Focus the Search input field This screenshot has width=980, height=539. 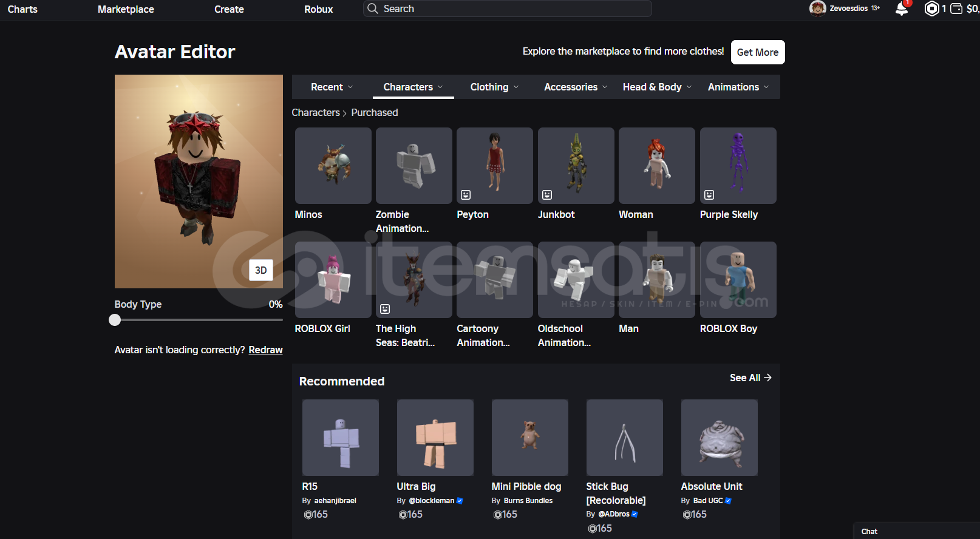pyautogui.click(x=516, y=9)
